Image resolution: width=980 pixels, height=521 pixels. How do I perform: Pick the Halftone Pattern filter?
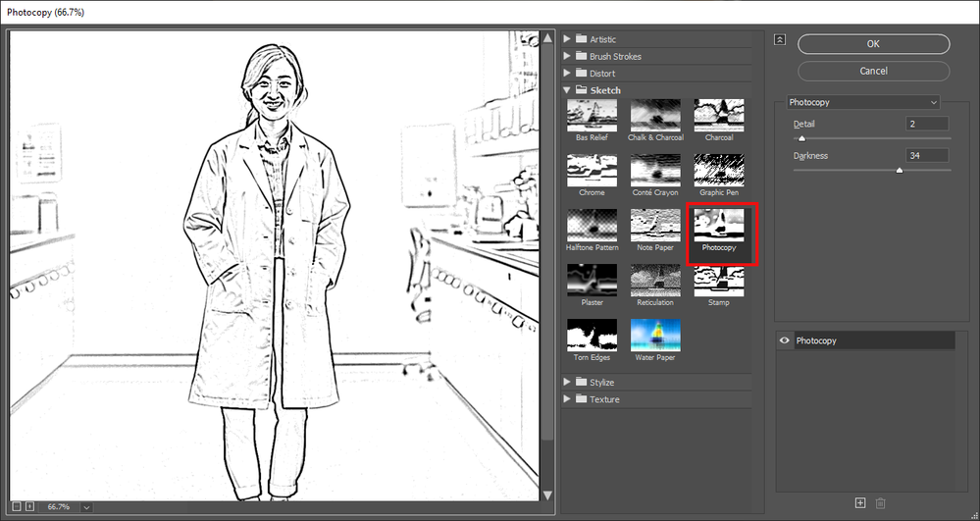point(592,226)
